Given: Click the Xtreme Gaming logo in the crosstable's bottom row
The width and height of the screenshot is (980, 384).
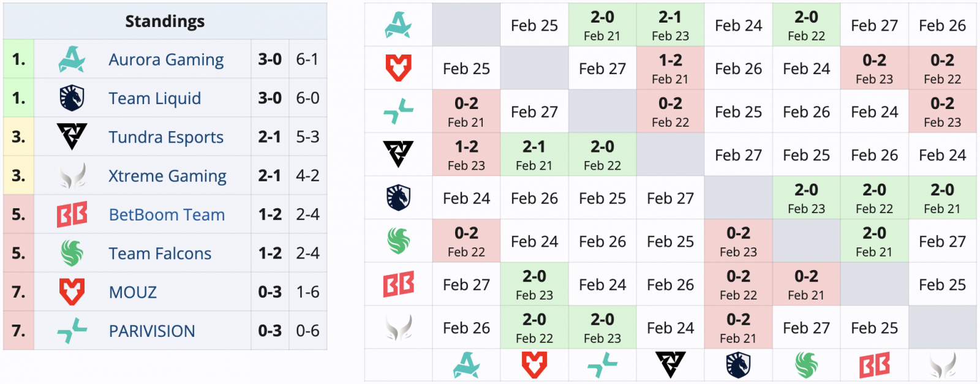Looking at the screenshot, I should [942, 365].
